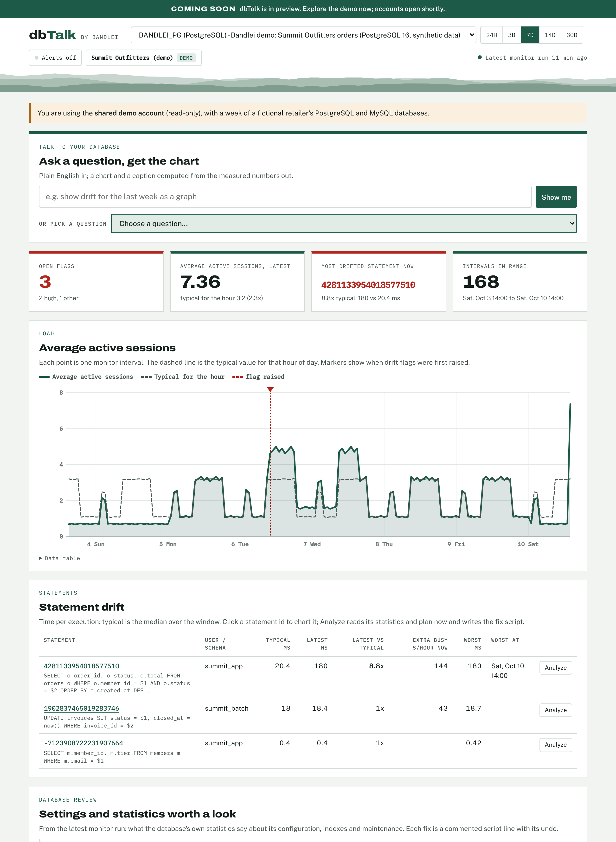Click the Settings and statistics worth a look heading

tap(137, 814)
